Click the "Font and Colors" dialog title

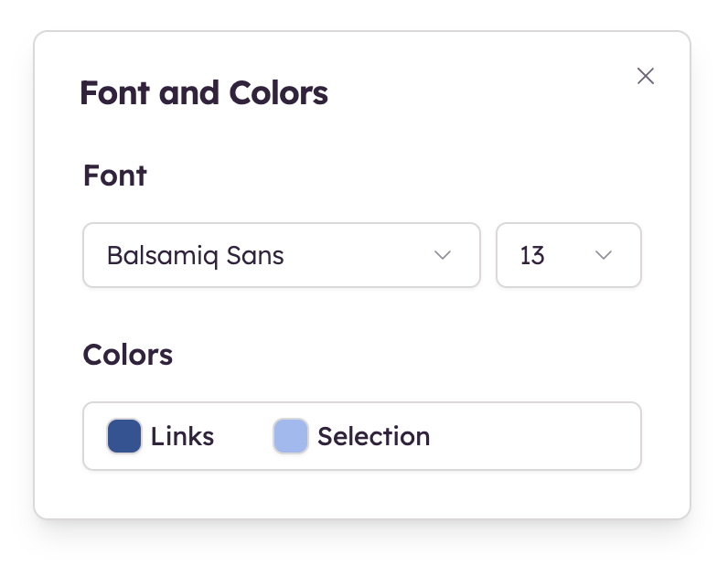point(203,93)
